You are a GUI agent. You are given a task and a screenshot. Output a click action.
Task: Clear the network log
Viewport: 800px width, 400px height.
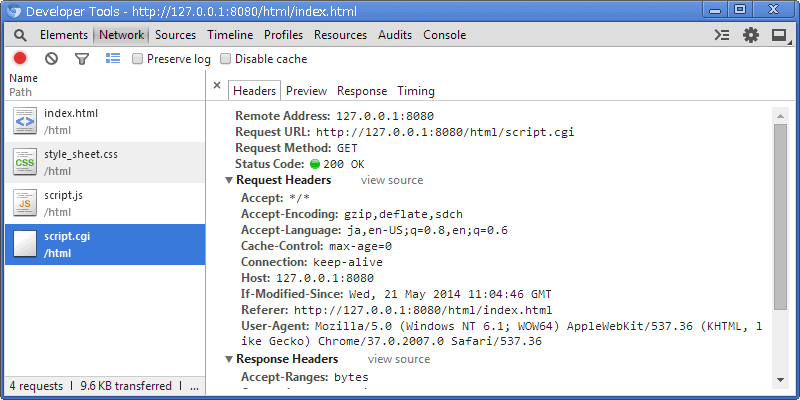pos(51,59)
